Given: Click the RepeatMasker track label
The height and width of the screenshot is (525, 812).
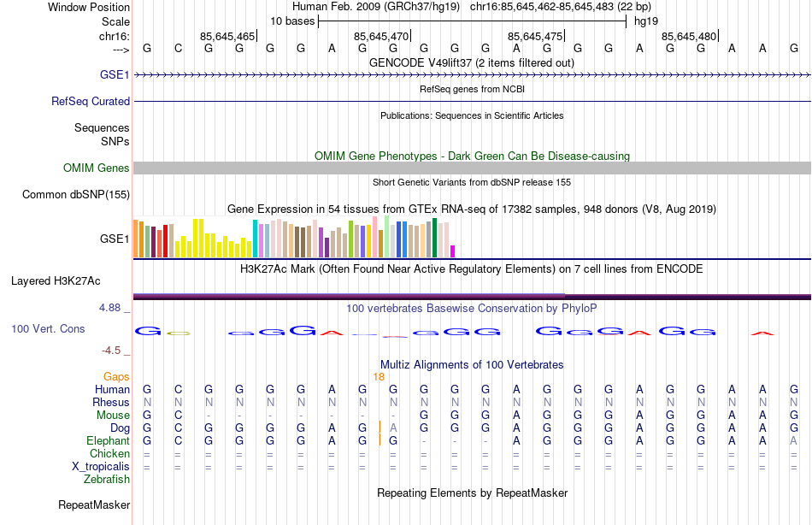Looking at the screenshot, I should [94, 504].
